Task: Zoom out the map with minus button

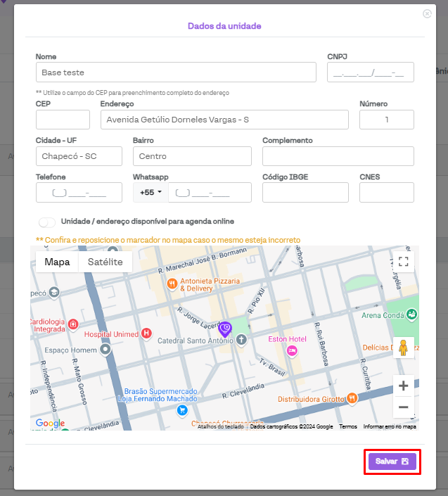Action: (403, 407)
